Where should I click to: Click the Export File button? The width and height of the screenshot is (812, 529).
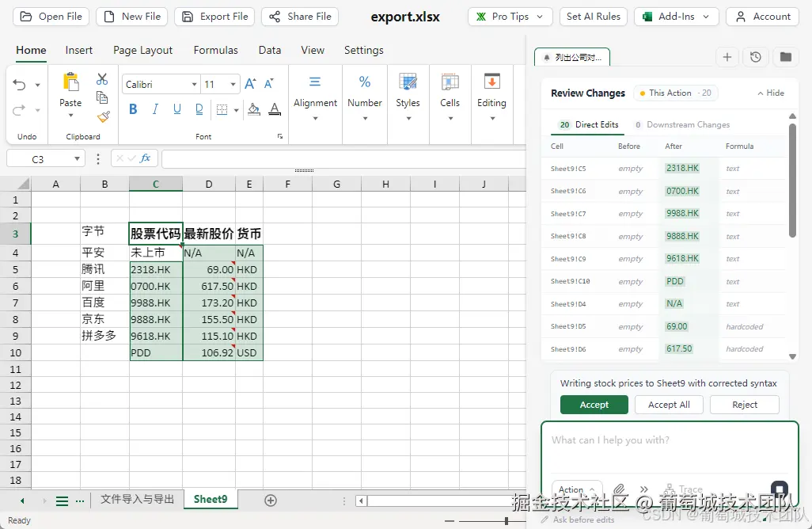214,17
